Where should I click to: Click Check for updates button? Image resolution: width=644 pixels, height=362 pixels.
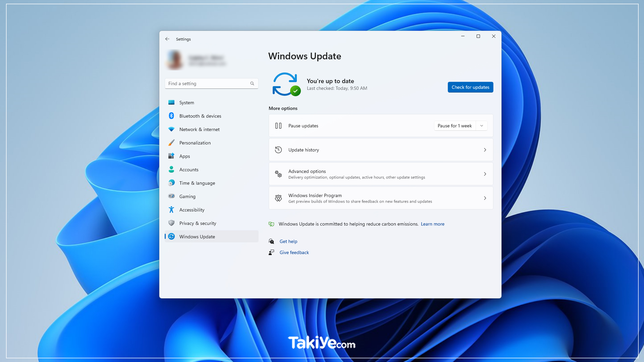[470, 87]
